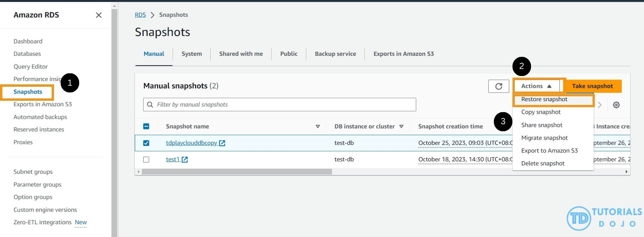This screenshot has width=644, height=237.
Task: Toggle the select-all header checkbox
Action: (146, 127)
